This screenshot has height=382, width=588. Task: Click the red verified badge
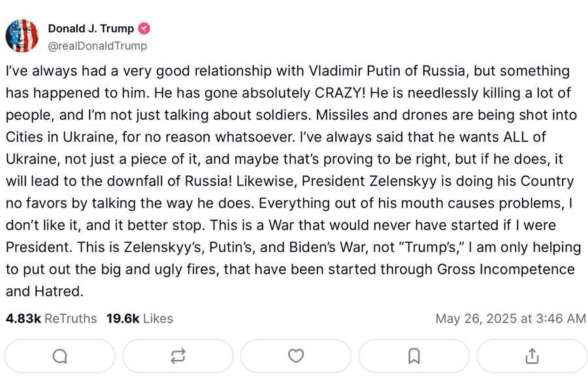[144, 29]
